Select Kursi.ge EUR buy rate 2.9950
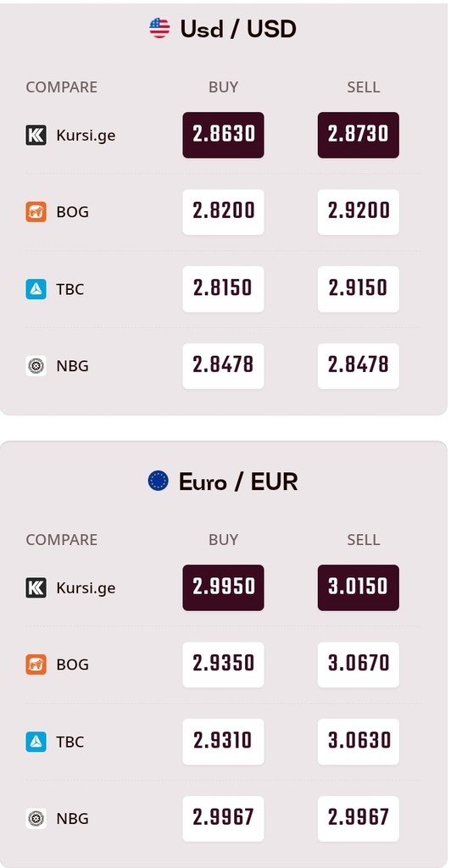The height and width of the screenshot is (868, 451). [224, 587]
